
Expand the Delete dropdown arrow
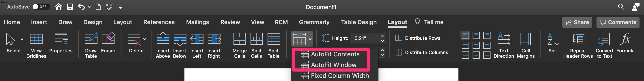(x=145, y=39)
